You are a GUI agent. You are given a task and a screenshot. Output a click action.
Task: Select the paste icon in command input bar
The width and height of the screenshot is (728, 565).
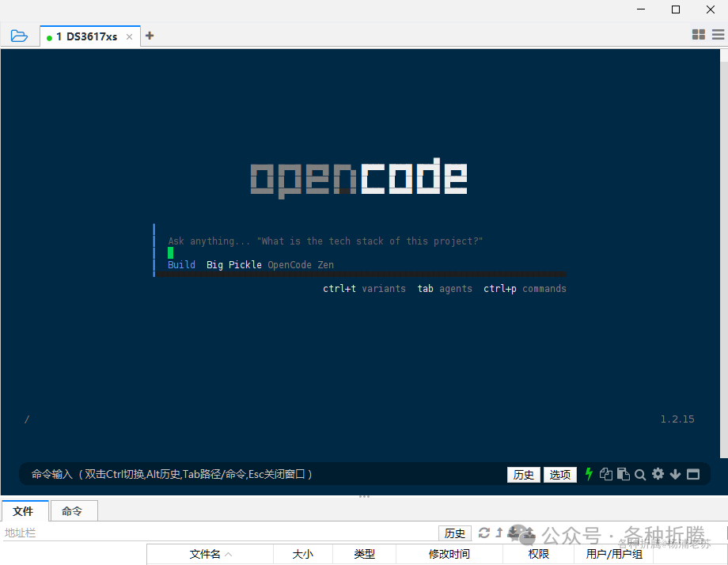(624, 474)
